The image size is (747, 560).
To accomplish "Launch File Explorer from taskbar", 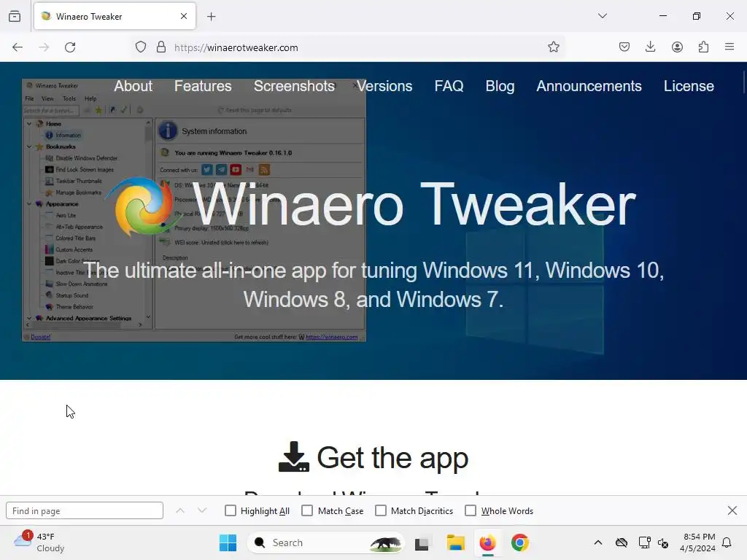I will tap(455, 542).
